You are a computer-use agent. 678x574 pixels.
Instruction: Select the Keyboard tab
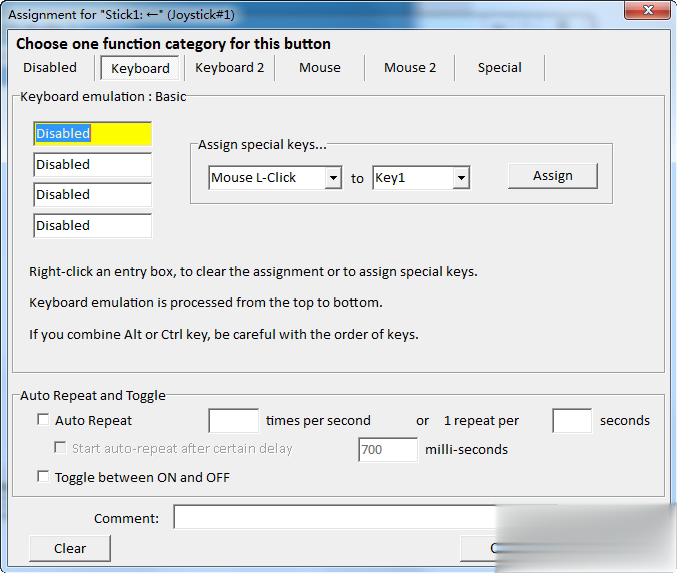pyautogui.click(x=140, y=68)
